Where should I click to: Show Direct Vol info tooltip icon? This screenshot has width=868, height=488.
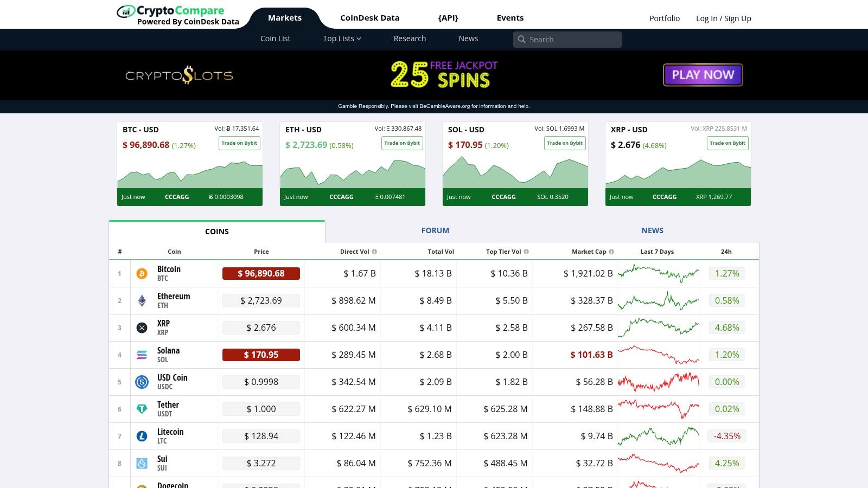(x=374, y=252)
